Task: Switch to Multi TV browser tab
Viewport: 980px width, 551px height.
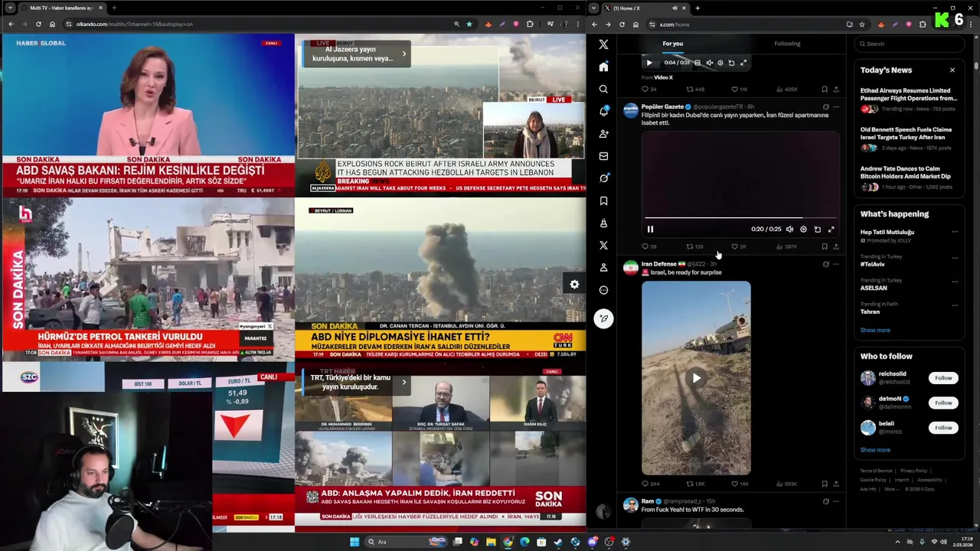Action: click(60, 8)
